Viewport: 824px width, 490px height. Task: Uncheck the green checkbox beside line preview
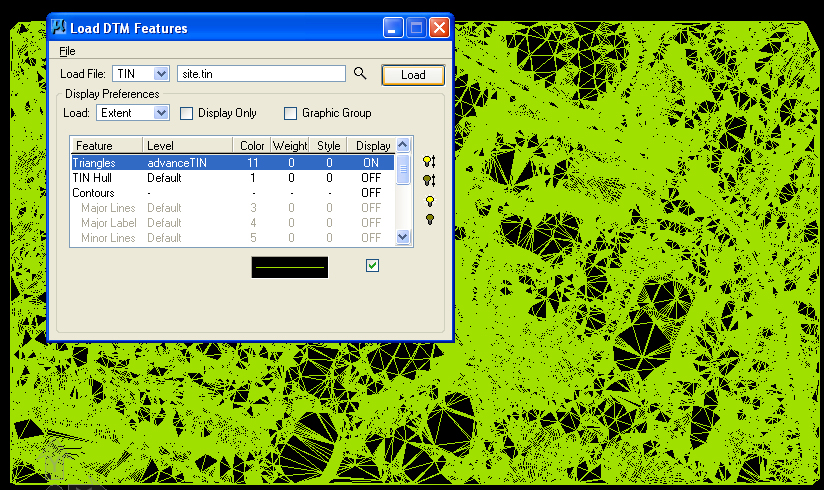click(x=372, y=266)
